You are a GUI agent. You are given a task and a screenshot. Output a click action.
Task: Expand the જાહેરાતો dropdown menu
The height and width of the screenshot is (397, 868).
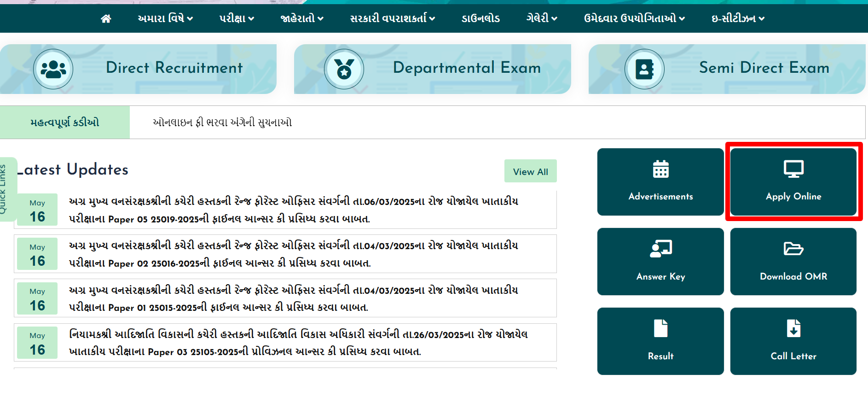tap(302, 18)
